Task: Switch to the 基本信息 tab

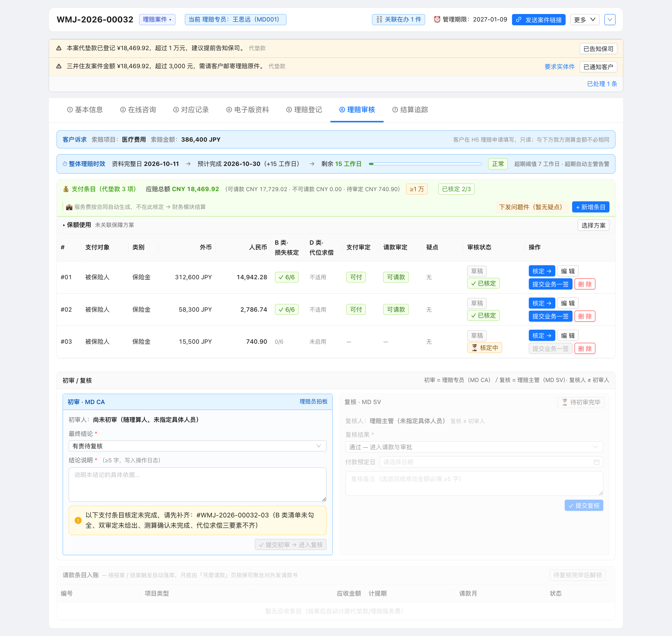Action: [x=85, y=110]
